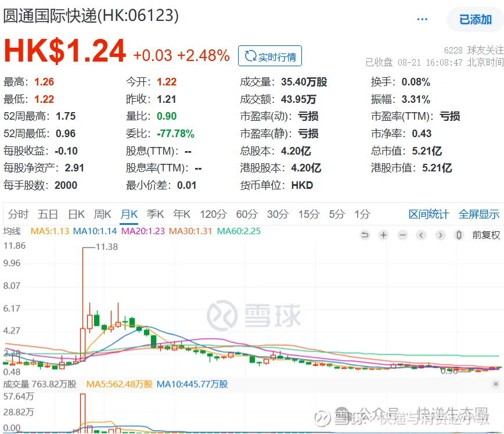Viewport: 504px width, 434px height.
Task: Open the 季K chart tab
Action: coord(155,214)
